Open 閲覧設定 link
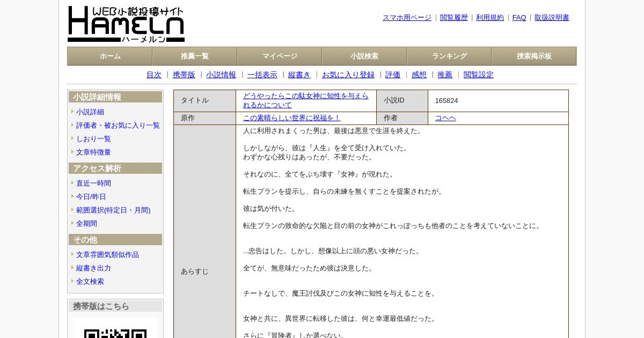 click(479, 75)
